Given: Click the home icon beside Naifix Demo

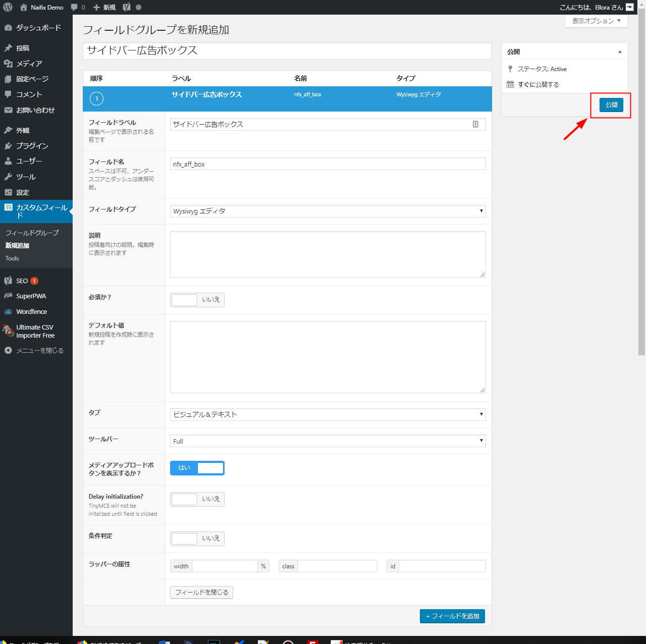Looking at the screenshot, I should pyautogui.click(x=23, y=7).
